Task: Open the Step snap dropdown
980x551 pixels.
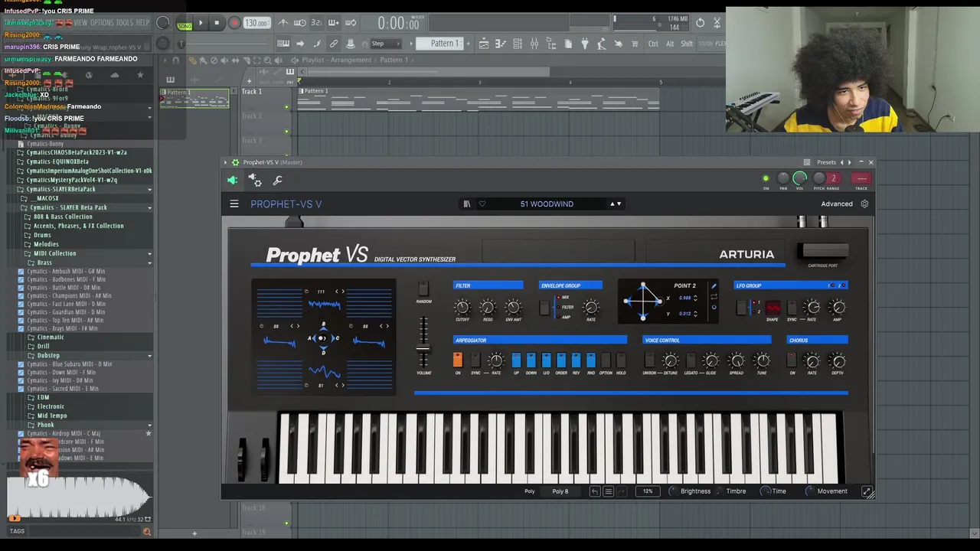Action: tap(386, 44)
